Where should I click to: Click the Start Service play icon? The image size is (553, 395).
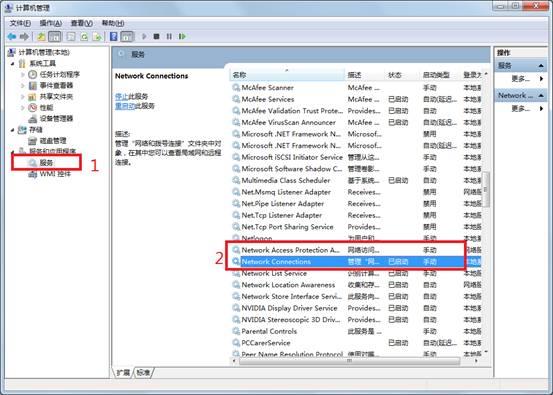pos(144,36)
